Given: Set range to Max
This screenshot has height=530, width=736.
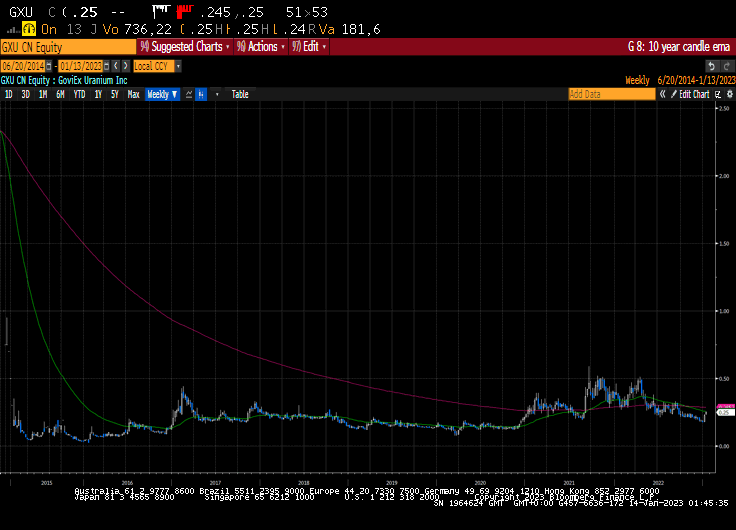Looking at the screenshot, I should click(x=134, y=94).
